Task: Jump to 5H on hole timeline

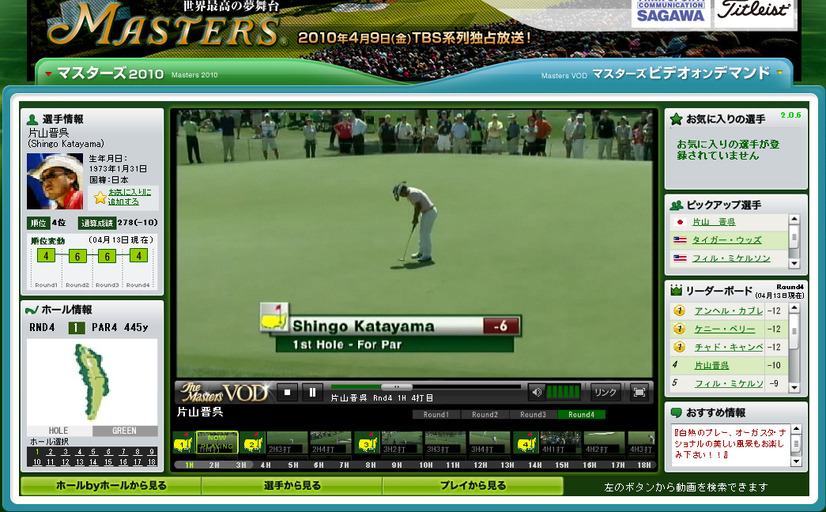Action: click(x=293, y=465)
